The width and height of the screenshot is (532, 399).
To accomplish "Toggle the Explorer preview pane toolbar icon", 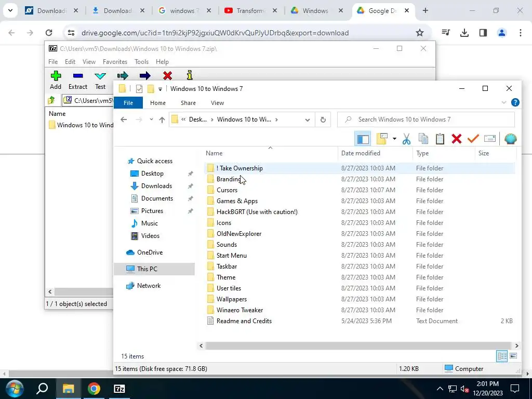I will pos(363,139).
